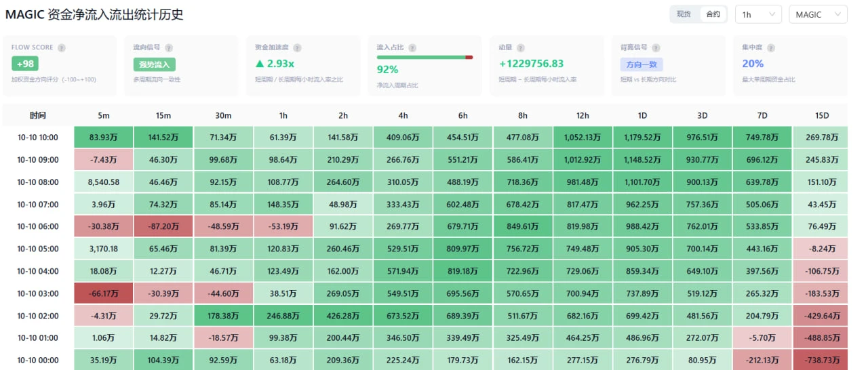Click the 1h column header in table

pyautogui.click(x=283, y=115)
